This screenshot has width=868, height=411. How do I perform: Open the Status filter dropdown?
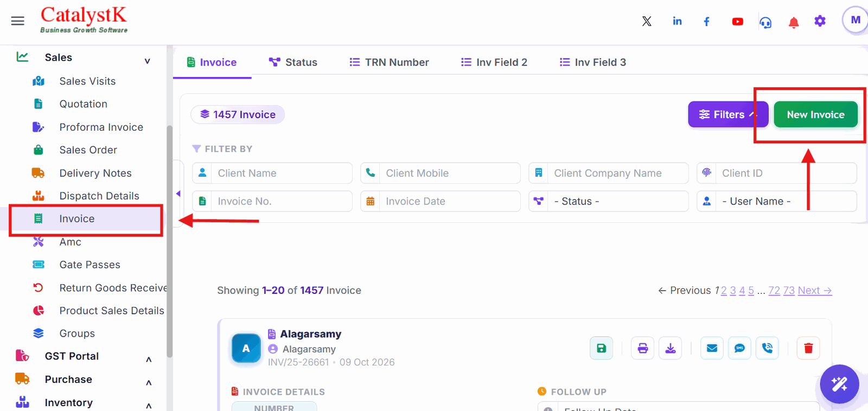pyautogui.click(x=609, y=201)
